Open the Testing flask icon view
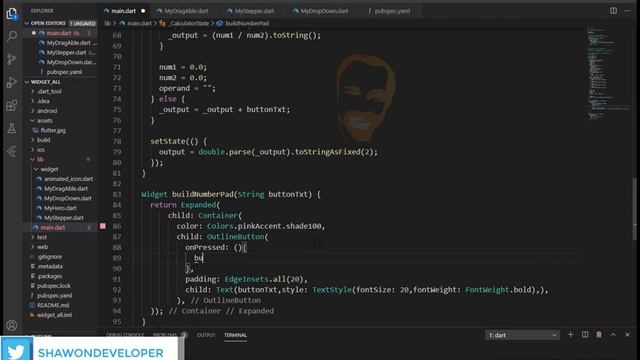640x360 pixels. pyautogui.click(x=11, y=128)
